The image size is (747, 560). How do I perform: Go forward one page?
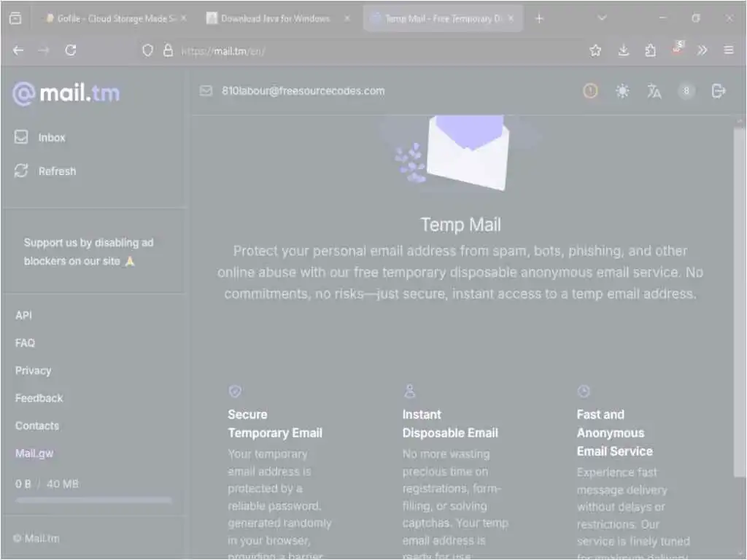point(44,50)
